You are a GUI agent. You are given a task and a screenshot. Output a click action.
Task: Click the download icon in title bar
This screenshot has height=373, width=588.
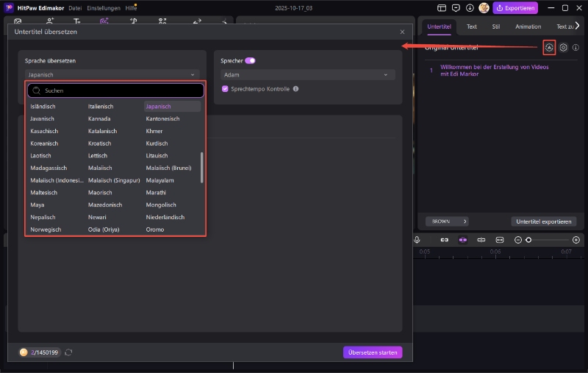(470, 8)
